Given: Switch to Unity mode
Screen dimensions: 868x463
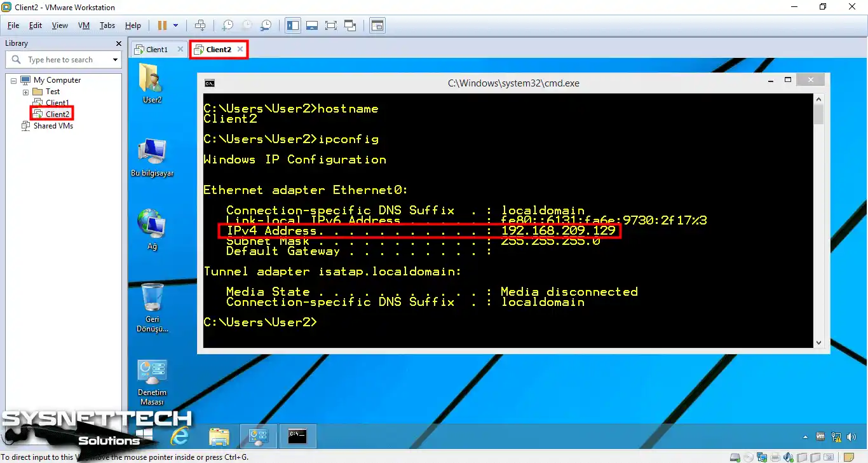Looking at the screenshot, I should pyautogui.click(x=350, y=25).
